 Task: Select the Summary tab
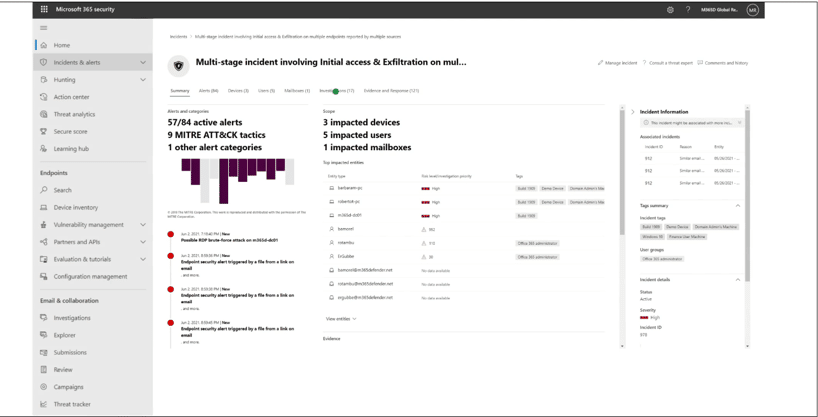pyautogui.click(x=179, y=91)
